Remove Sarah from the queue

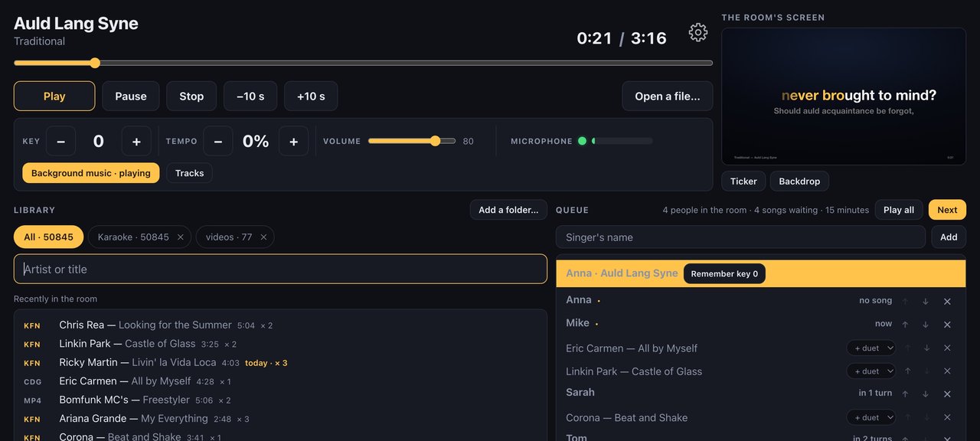tap(947, 394)
